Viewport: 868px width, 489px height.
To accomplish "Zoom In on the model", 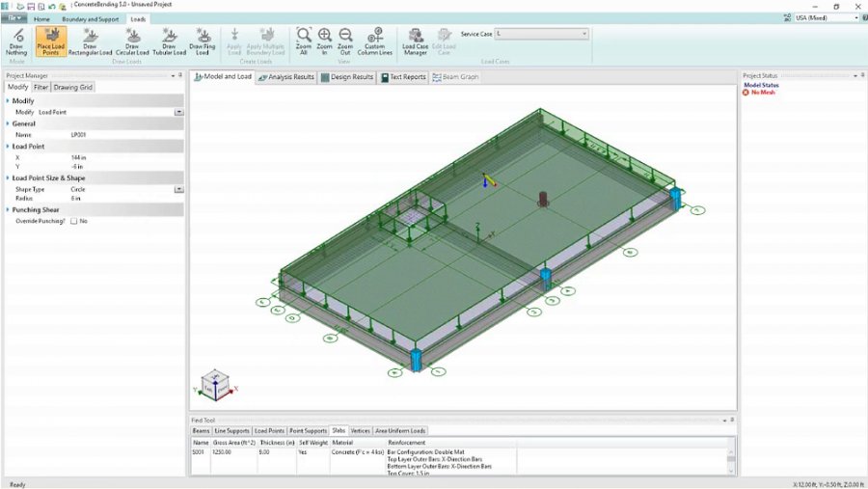I will click(x=324, y=41).
